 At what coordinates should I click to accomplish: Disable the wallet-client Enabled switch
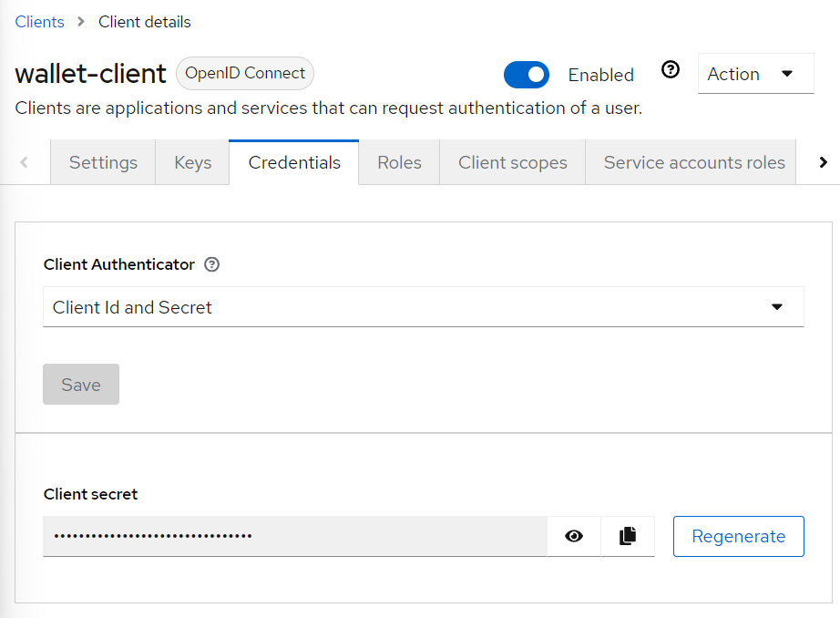(527, 75)
